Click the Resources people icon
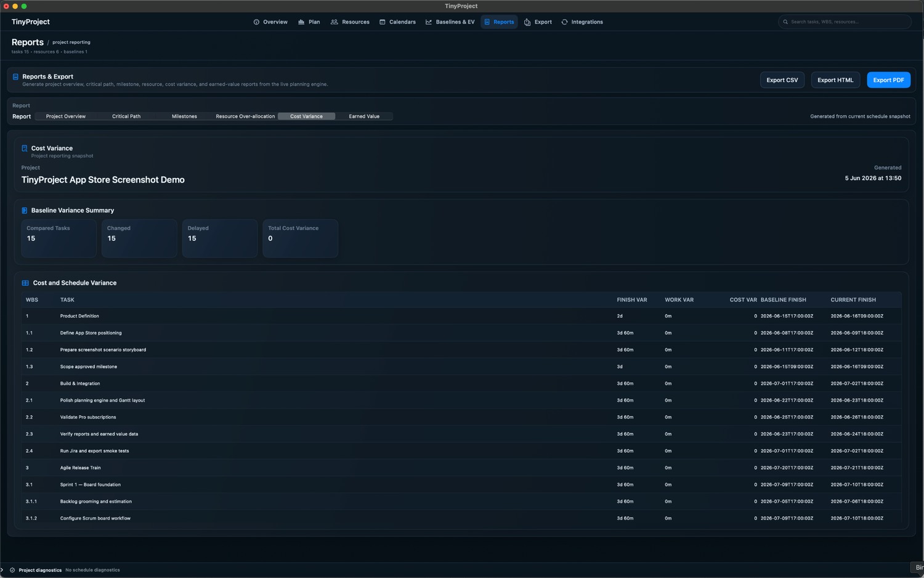 (x=334, y=22)
